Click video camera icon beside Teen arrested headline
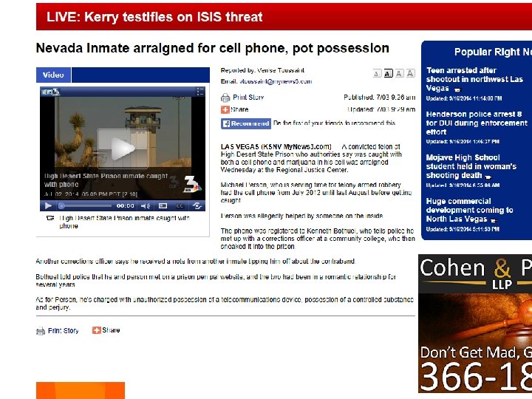This screenshot has width=532, height=399. [x=457, y=90]
